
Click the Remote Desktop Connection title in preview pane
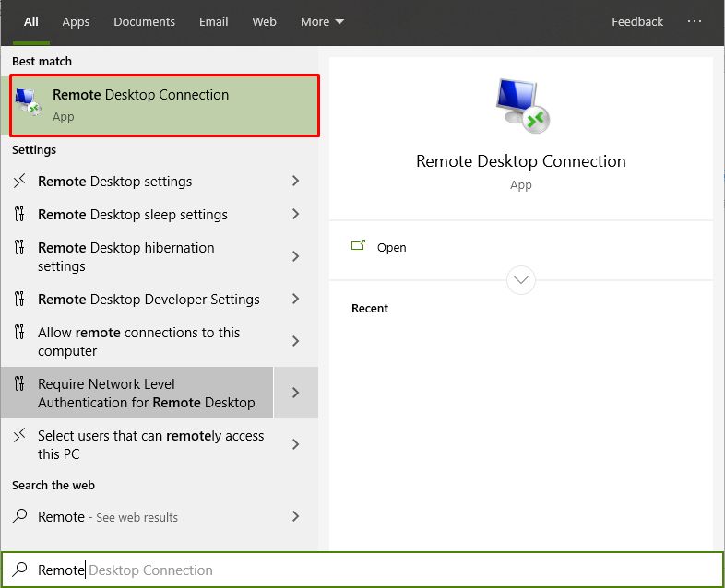(x=521, y=161)
